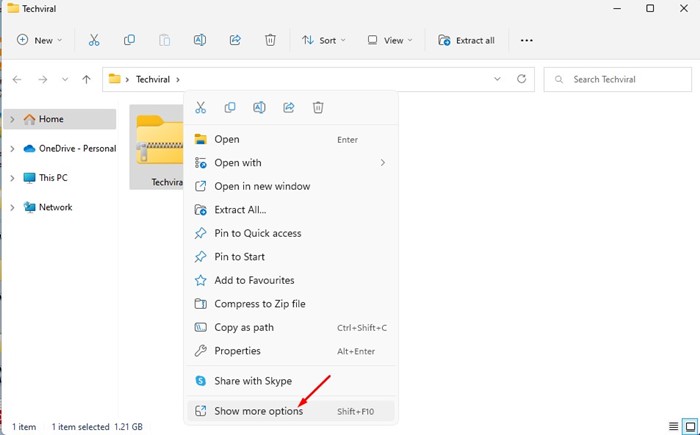Select Share with Skype
The width and height of the screenshot is (700, 435).
(291, 381)
